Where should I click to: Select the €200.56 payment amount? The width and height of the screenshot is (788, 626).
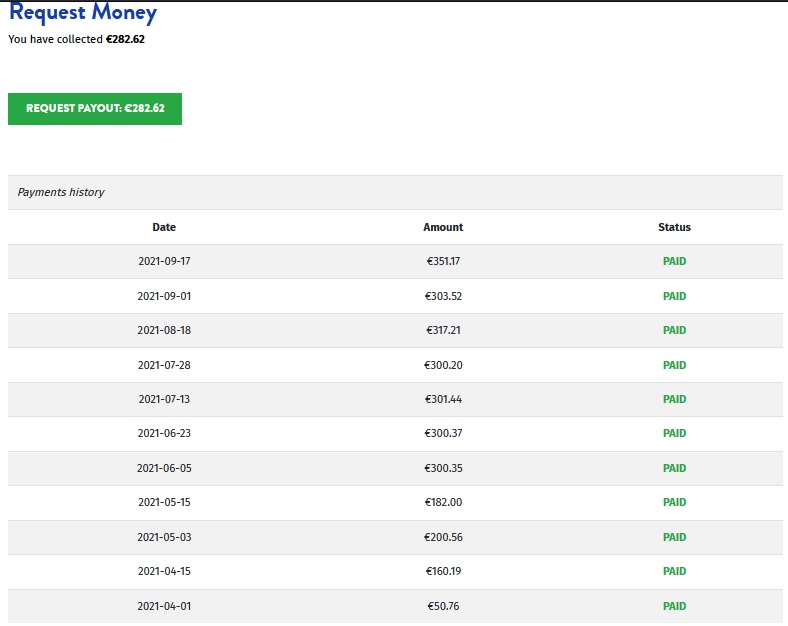[x=443, y=537]
